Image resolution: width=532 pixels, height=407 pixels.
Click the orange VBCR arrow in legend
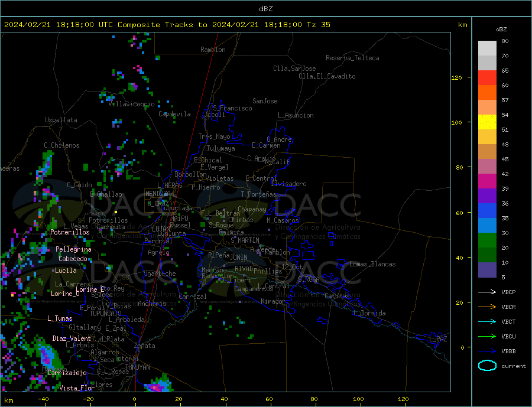[487, 307]
